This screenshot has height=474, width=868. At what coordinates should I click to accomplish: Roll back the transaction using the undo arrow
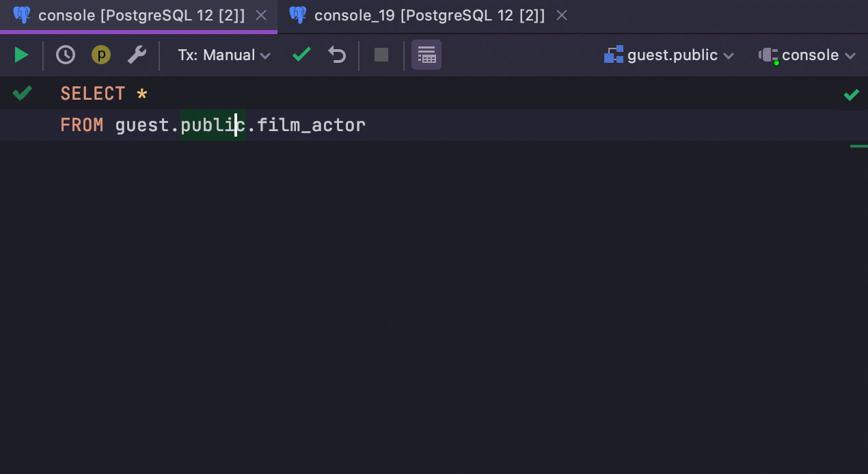tap(337, 55)
